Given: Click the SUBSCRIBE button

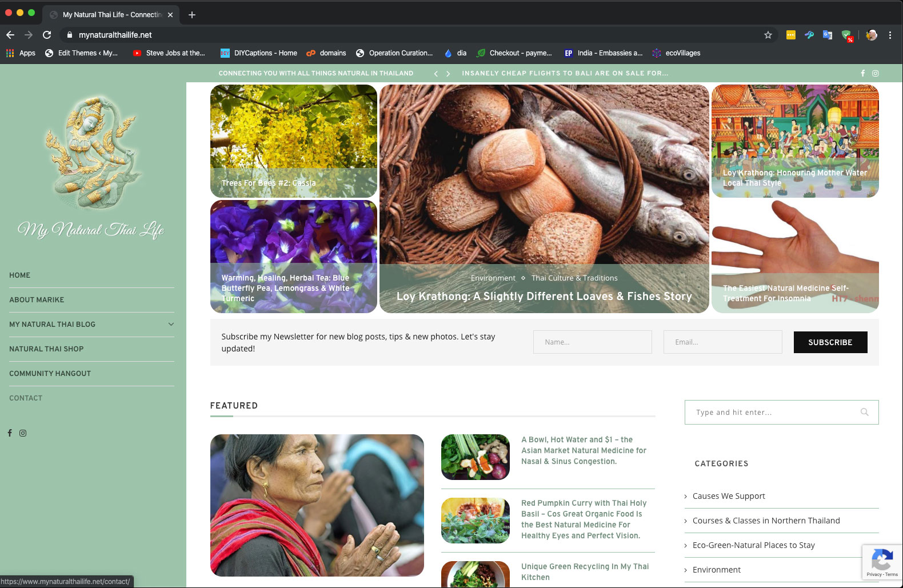Looking at the screenshot, I should tap(830, 342).
